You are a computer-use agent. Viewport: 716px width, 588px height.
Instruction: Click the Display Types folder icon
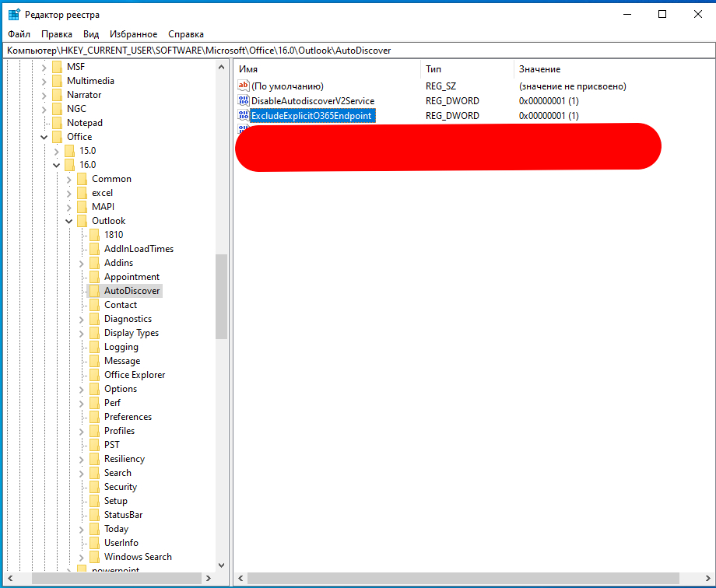click(94, 333)
